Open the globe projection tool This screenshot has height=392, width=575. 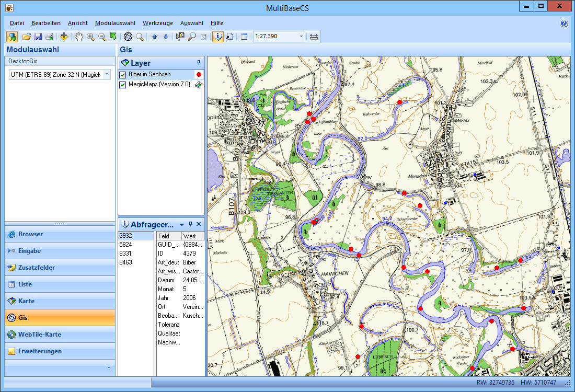tap(128, 37)
